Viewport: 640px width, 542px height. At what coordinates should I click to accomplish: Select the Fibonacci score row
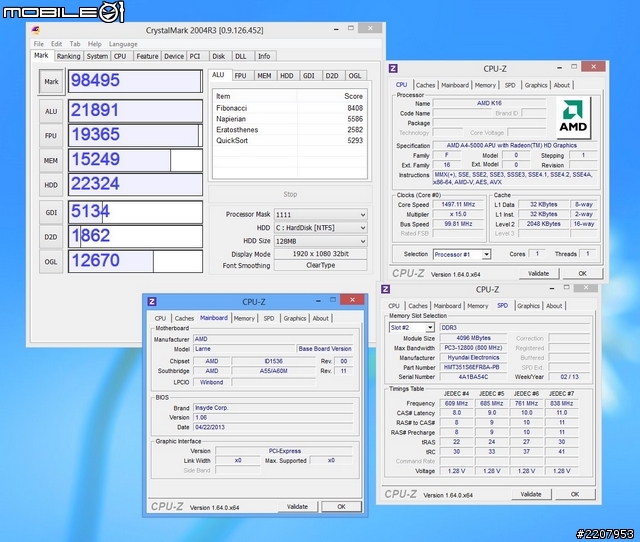(289, 108)
